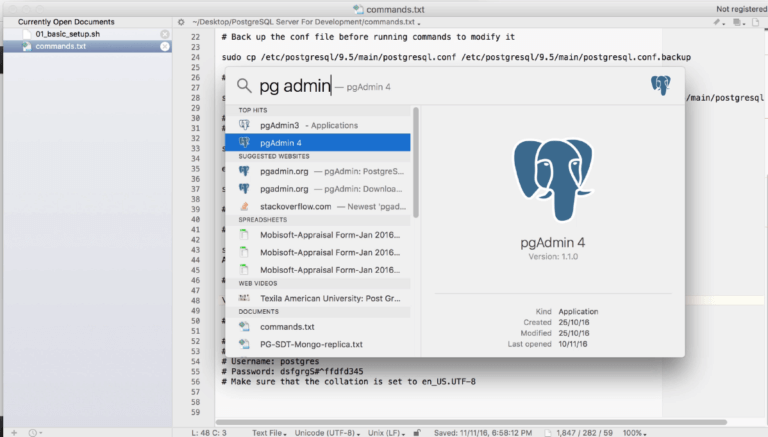
Task: Click the pgAdmin 4 elephant icon in selected row
Action: (x=244, y=143)
